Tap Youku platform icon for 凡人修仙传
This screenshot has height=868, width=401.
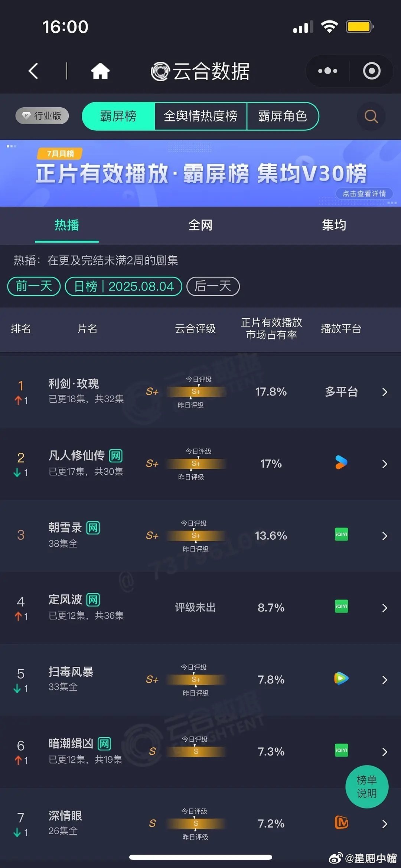click(x=341, y=462)
